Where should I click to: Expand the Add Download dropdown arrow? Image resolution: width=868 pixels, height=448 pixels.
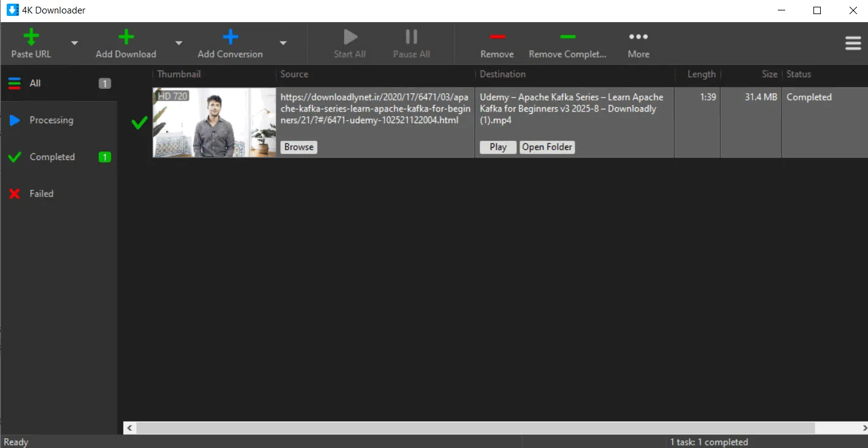click(179, 43)
